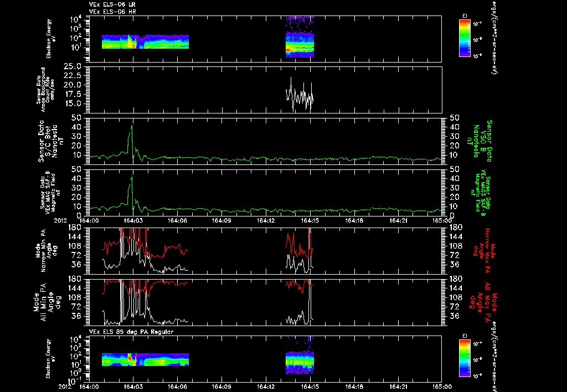Click the white "Mode Narrow Min PA Angle" label
Image resolution: width=567 pixels, height=392 pixels.
(x=47, y=251)
